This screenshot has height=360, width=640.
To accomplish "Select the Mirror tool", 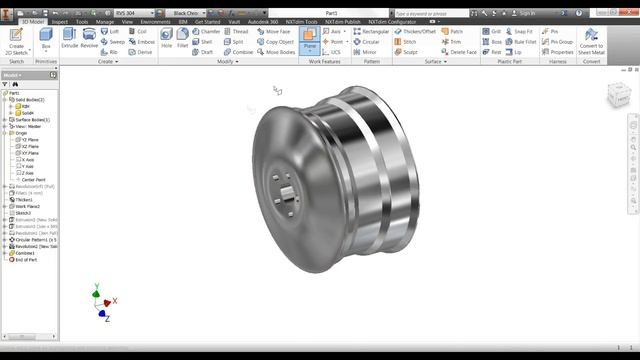I will click(x=365, y=52).
